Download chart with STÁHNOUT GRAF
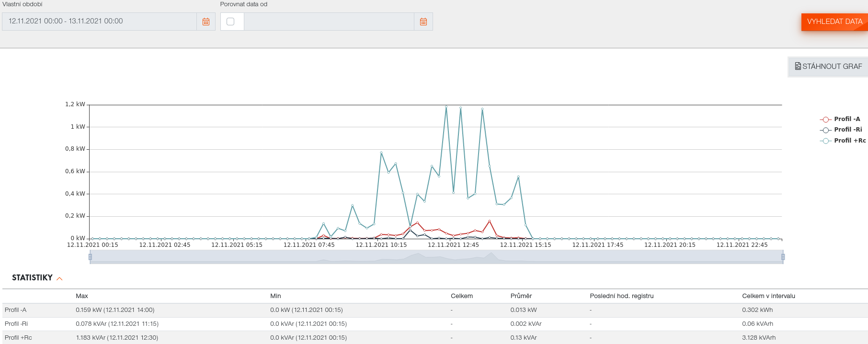The width and height of the screenshot is (868, 344). (x=828, y=67)
